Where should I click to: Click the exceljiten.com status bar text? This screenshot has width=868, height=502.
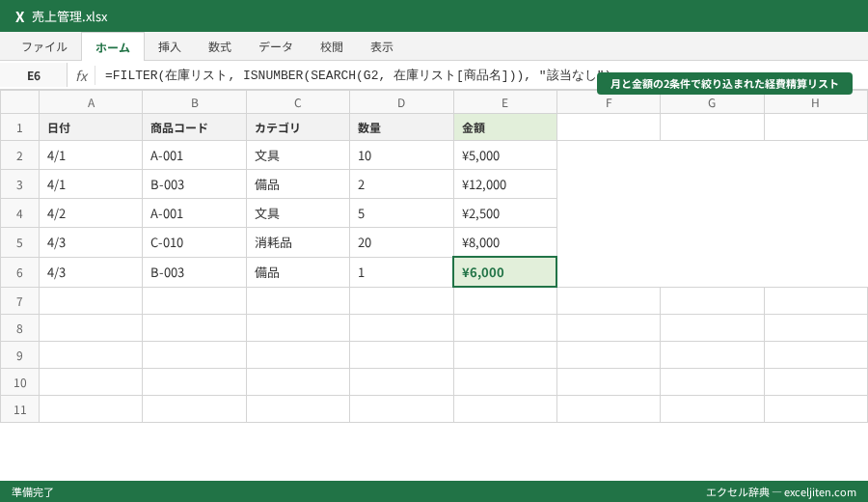(781, 492)
